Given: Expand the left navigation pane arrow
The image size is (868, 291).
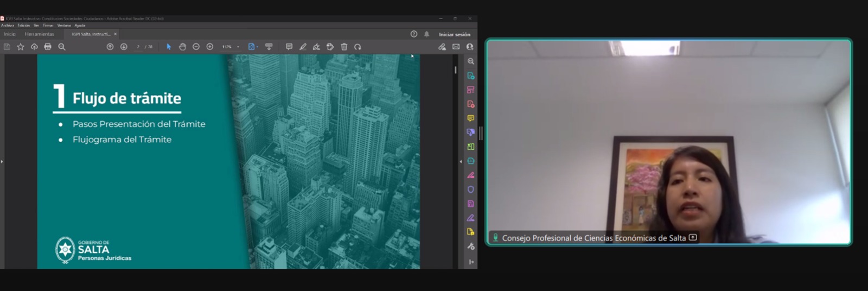Looking at the screenshot, I should tap(2, 161).
